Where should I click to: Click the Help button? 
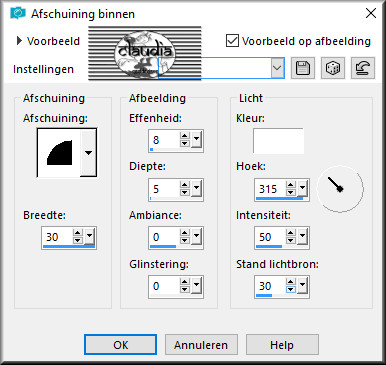coord(282,345)
